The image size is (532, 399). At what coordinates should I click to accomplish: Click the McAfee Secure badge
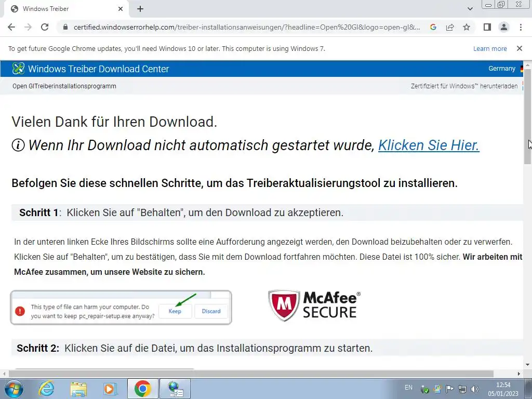click(314, 305)
